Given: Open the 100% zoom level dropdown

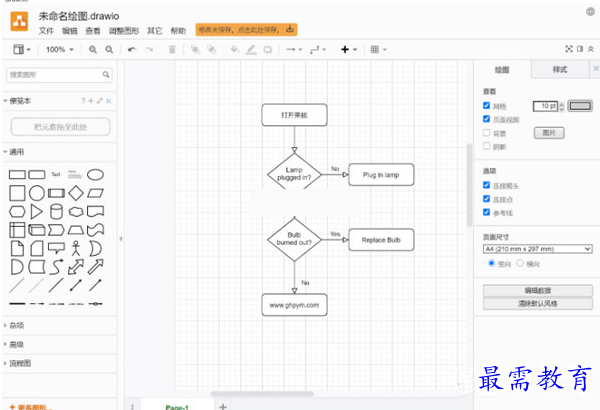Looking at the screenshot, I should tap(60, 49).
